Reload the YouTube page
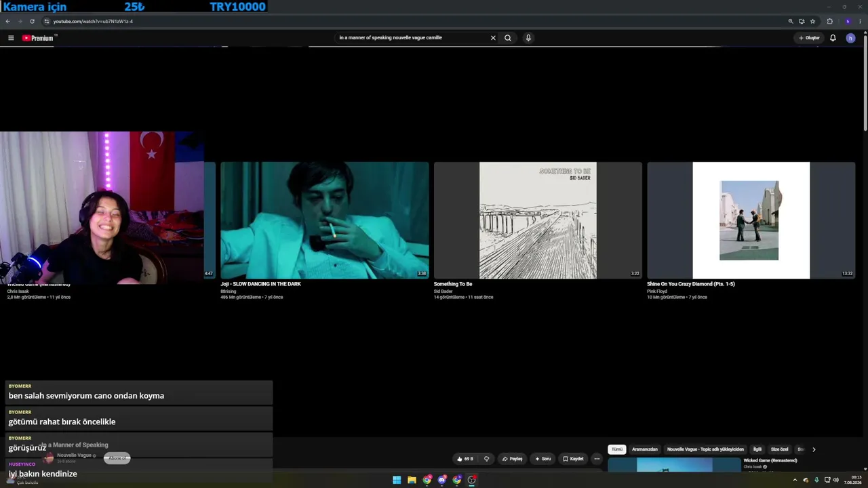The width and height of the screenshot is (868, 488). 32,21
